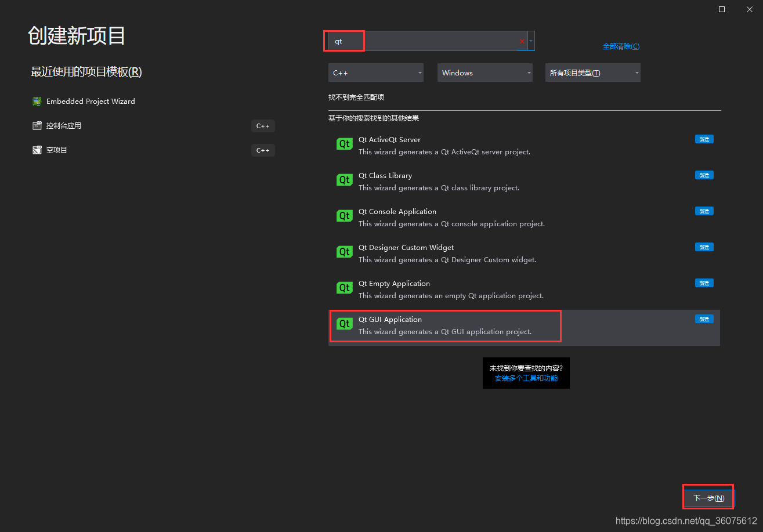763x532 pixels.
Task: Click the Qt Console Application template icon
Action: coord(345,216)
